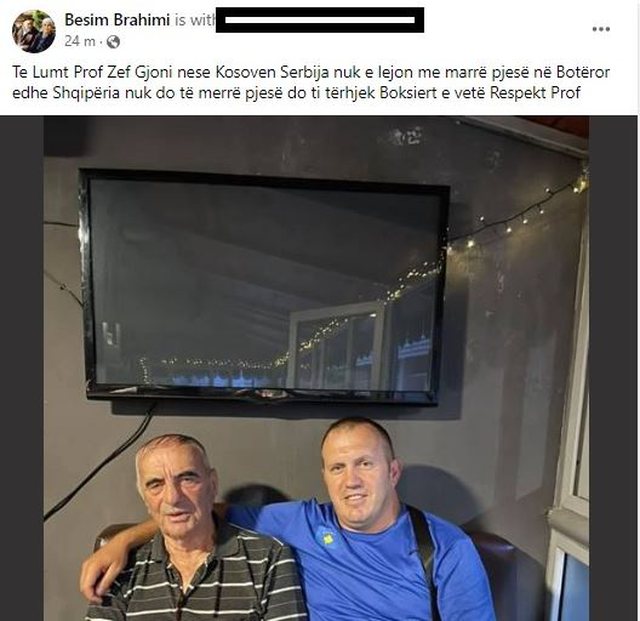Viewport: 640px width, 621px height.
Task: Click the globe public audience icon
Action: tap(113, 42)
